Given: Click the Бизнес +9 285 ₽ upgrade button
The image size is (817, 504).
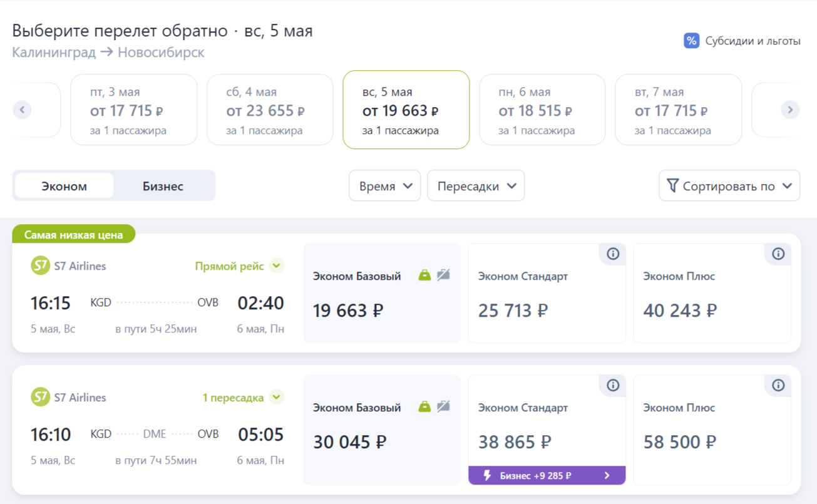Looking at the screenshot, I should (547, 476).
